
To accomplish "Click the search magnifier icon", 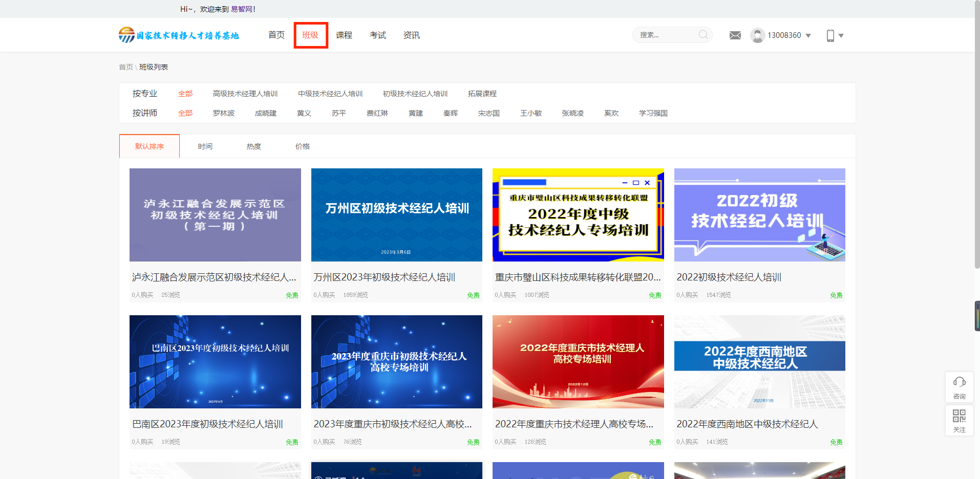I will [704, 35].
